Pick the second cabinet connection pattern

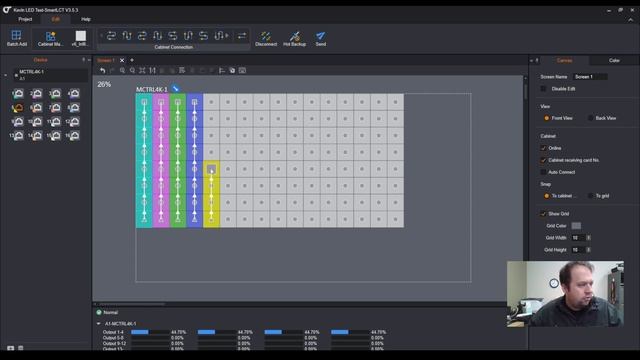click(x=127, y=36)
